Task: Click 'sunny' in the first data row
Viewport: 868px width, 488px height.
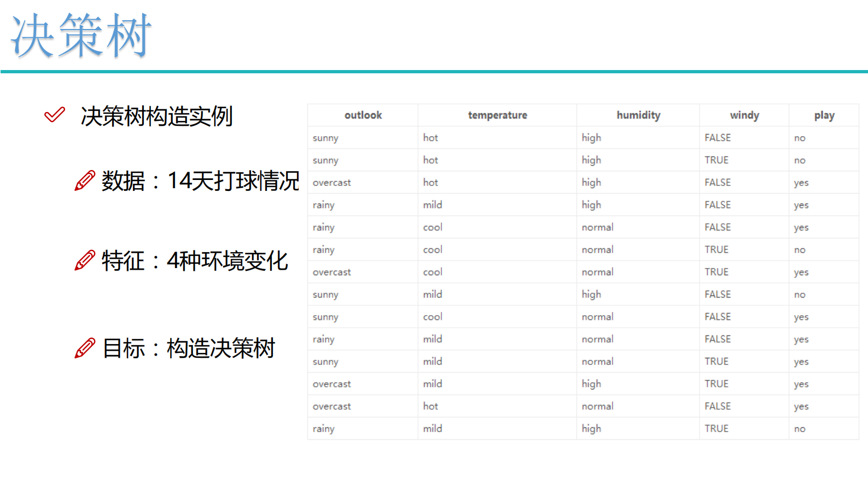Action: click(x=325, y=138)
